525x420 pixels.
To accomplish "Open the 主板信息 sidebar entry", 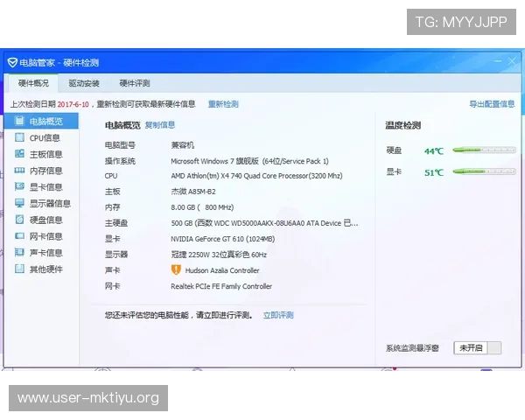I will point(41,154).
